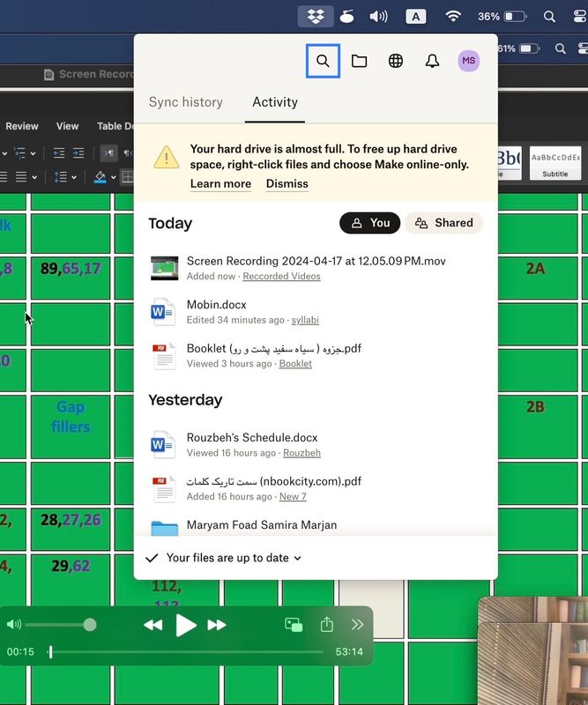Viewport: 588px width, 705px height.
Task: Open the notifications bell icon
Action: coord(432,61)
